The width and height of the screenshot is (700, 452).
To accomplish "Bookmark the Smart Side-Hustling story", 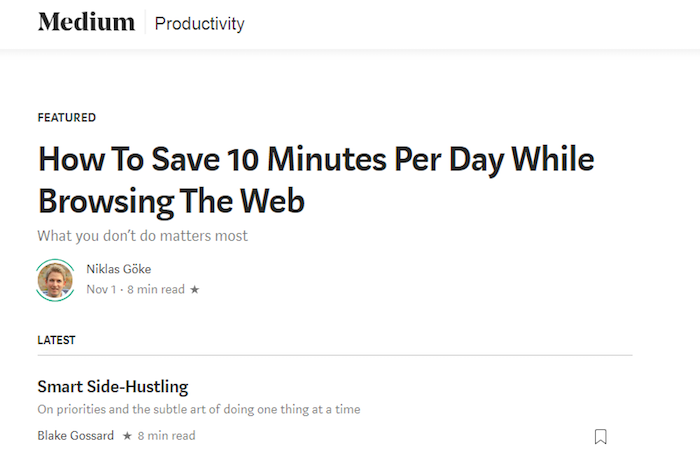I will [600, 436].
